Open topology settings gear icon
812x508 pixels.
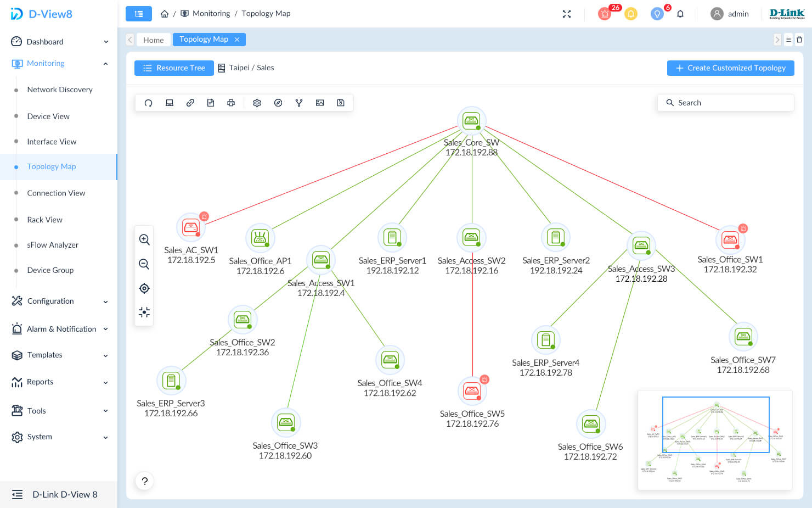coord(257,103)
